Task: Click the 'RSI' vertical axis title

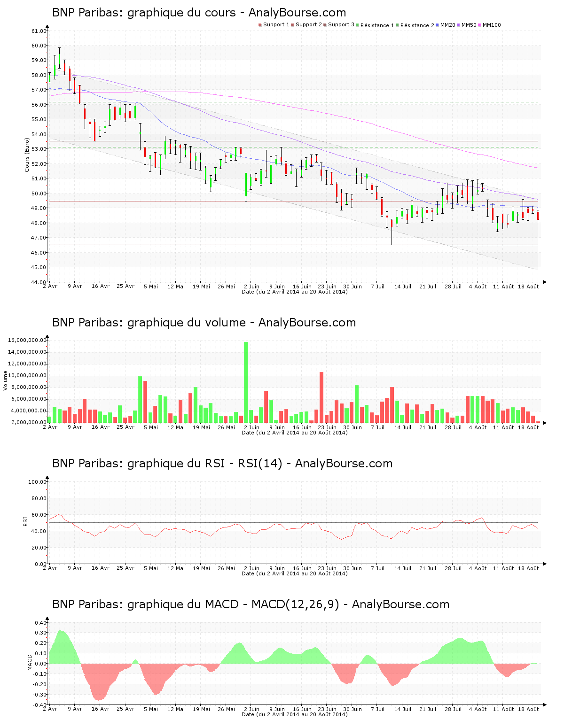Action: pos(26,521)
